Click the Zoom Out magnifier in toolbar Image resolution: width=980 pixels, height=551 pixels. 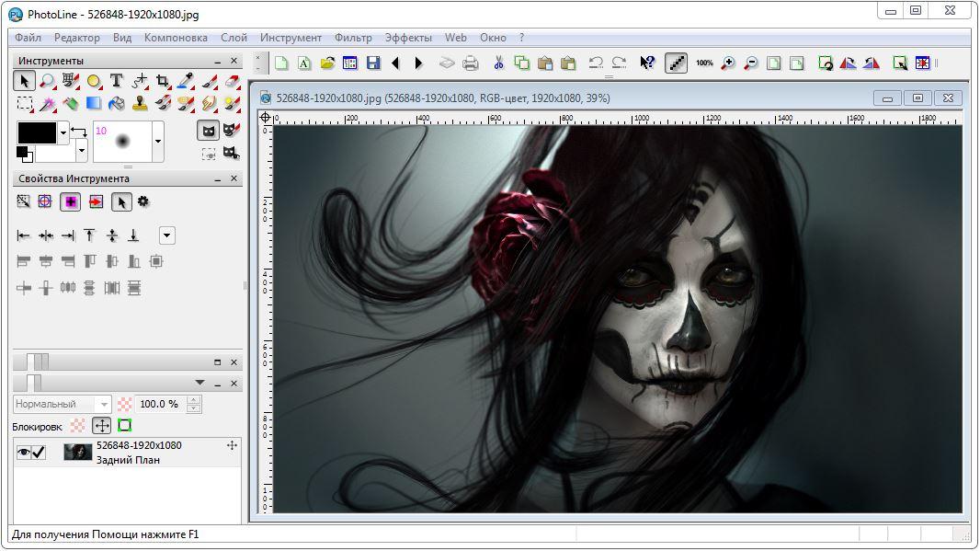coord(750,63)
